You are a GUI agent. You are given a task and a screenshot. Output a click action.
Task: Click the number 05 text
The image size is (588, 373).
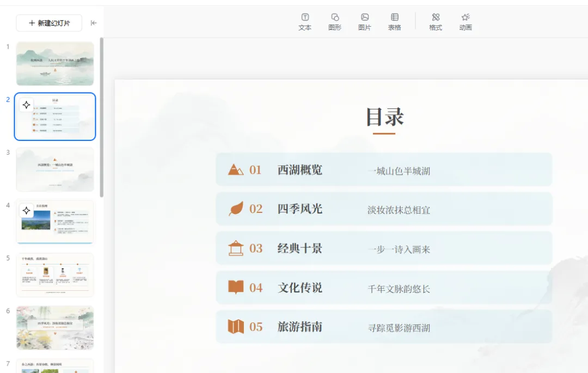[x=256, y=327]
